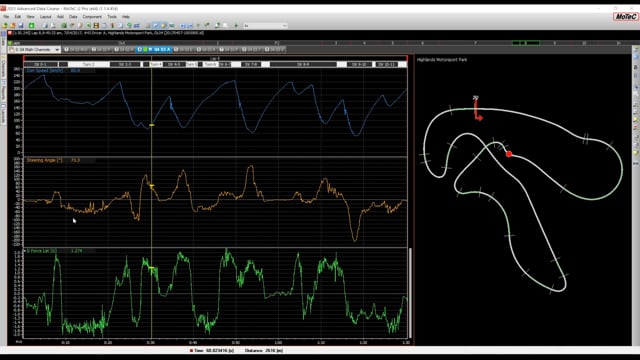Click the green plus toolbar icon

31,25
